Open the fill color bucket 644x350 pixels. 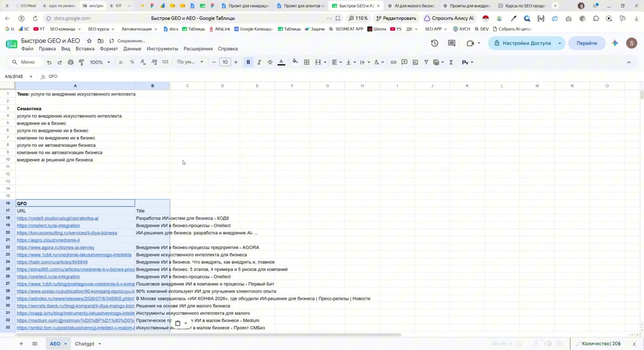coord(295,62)
